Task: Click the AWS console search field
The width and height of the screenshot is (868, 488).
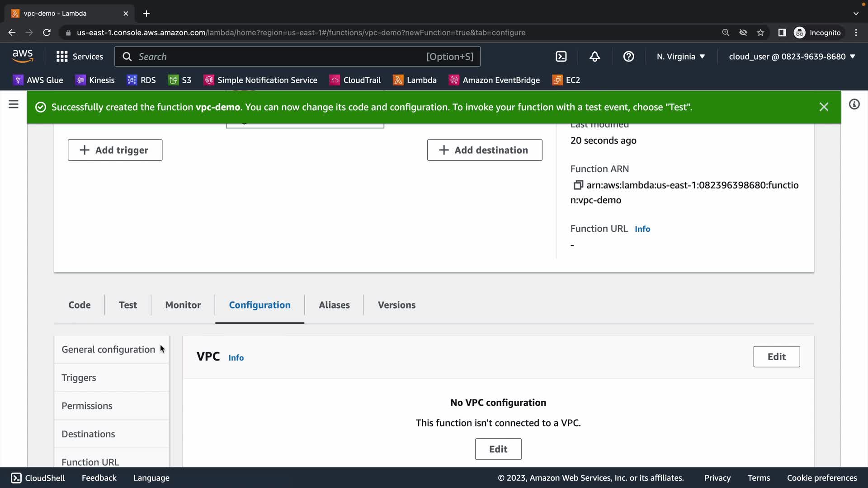Action: 280,56
